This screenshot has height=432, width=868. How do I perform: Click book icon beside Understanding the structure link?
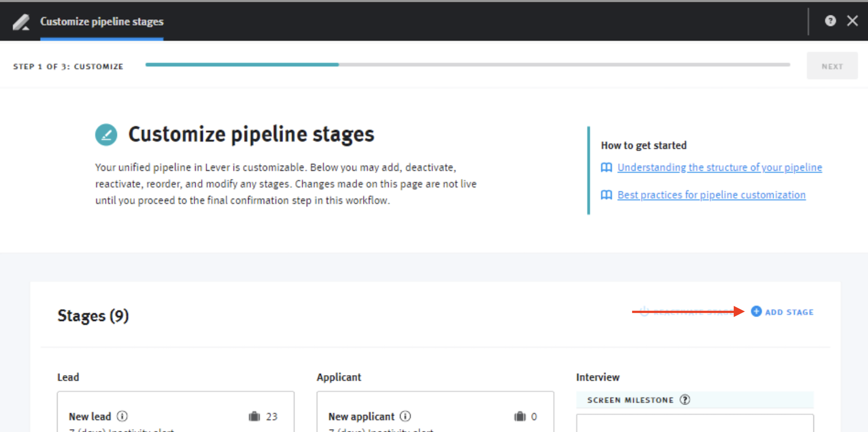606,167
